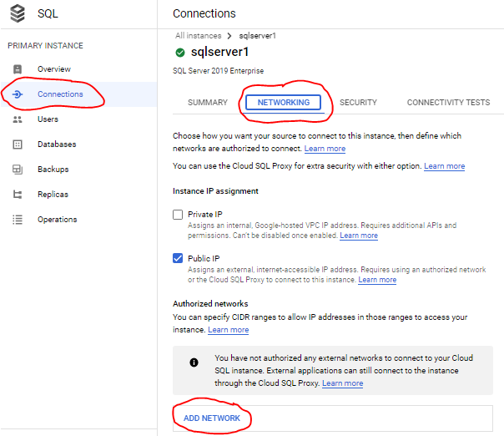Click the Connections sidebar icon
Viewport: 504px width, 436px height.
(x=18, y=94)
